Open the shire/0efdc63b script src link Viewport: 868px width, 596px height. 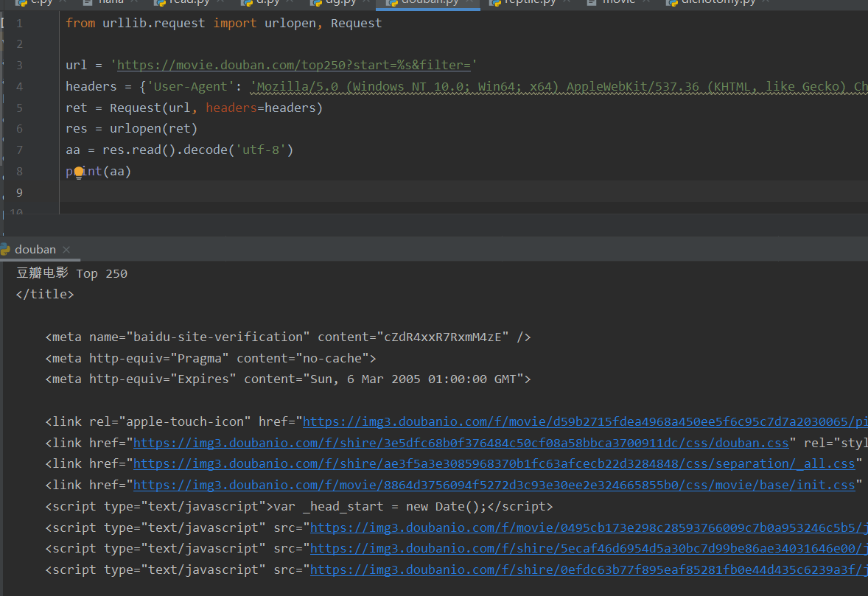[589, 569]
